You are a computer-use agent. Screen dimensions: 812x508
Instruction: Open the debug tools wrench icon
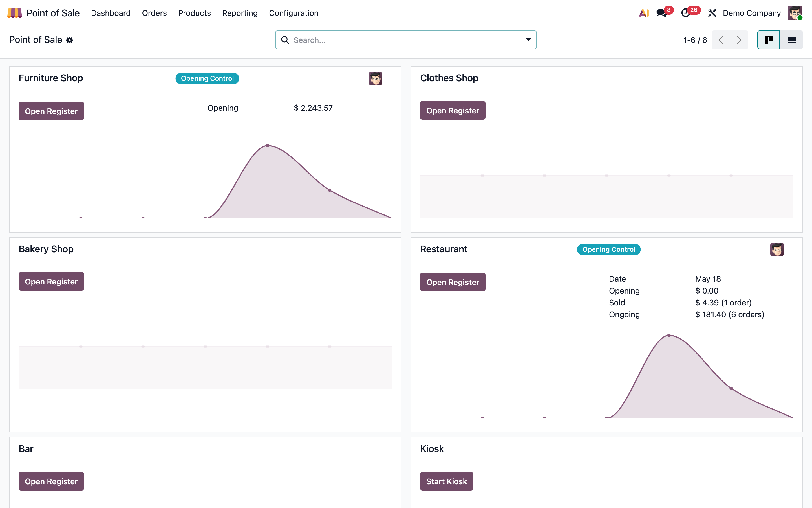tap(712, 13)
